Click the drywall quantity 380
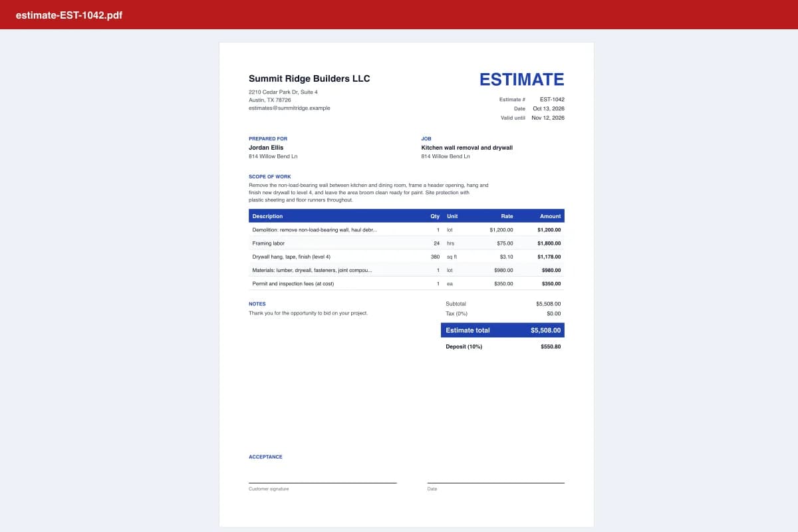Viewport: 798px width, 532px height. coord(436,257)
